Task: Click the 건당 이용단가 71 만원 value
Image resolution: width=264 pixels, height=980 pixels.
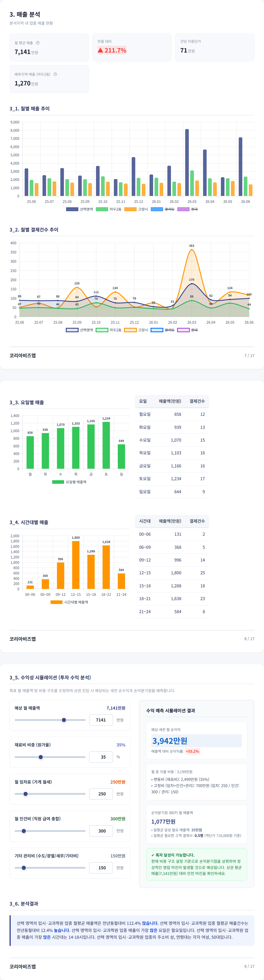Action: coord(187,50)
